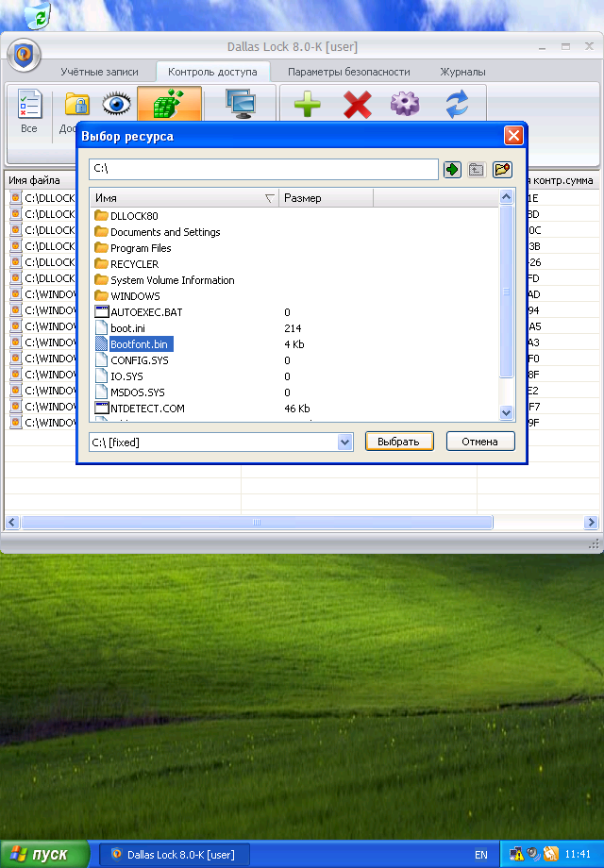
Task: Click the file list scroll-up arrow
Action: coord(506,197)
